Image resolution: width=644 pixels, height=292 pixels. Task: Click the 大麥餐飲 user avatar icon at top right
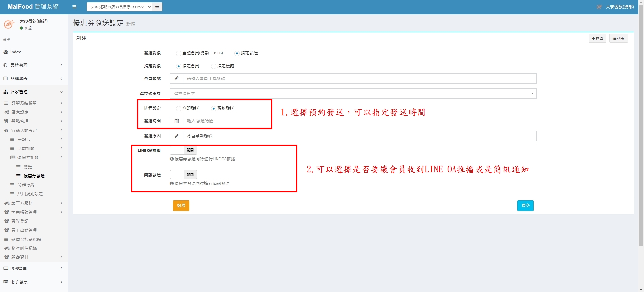[599, 7]
